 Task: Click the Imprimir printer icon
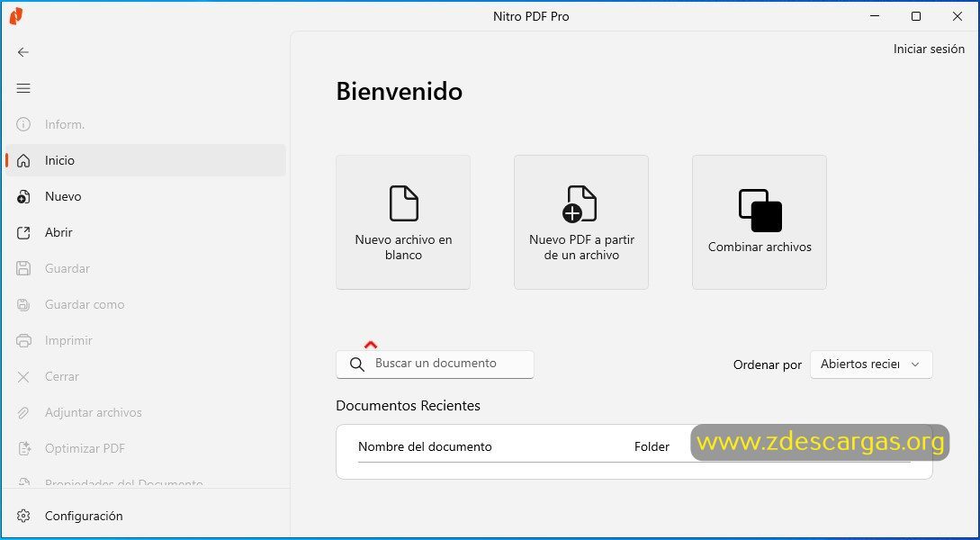[23, 341]
